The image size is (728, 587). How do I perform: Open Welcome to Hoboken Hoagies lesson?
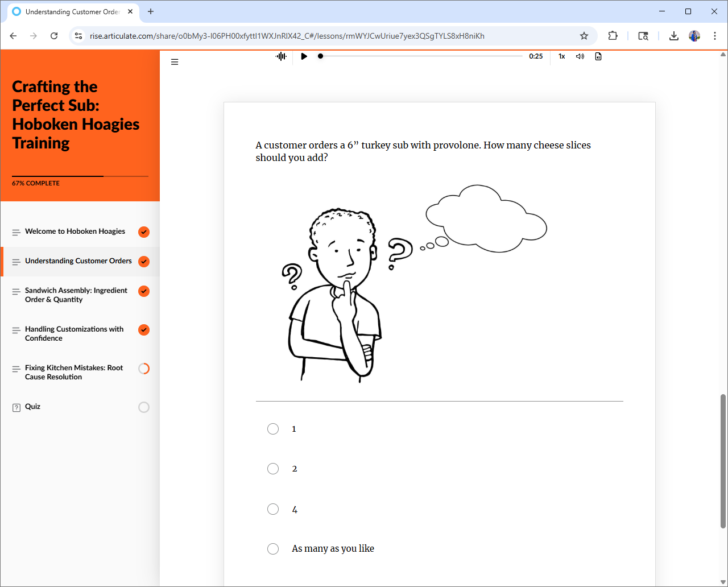(x=75, y=232)
